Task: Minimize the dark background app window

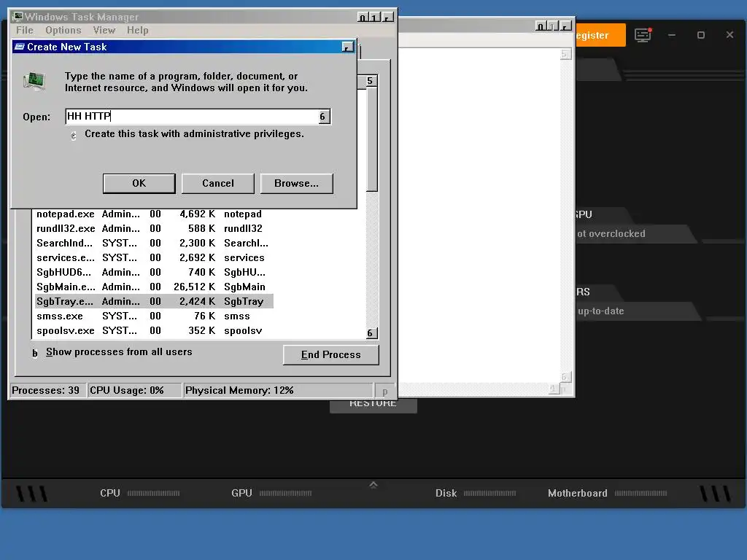Action: coord(672,35)
